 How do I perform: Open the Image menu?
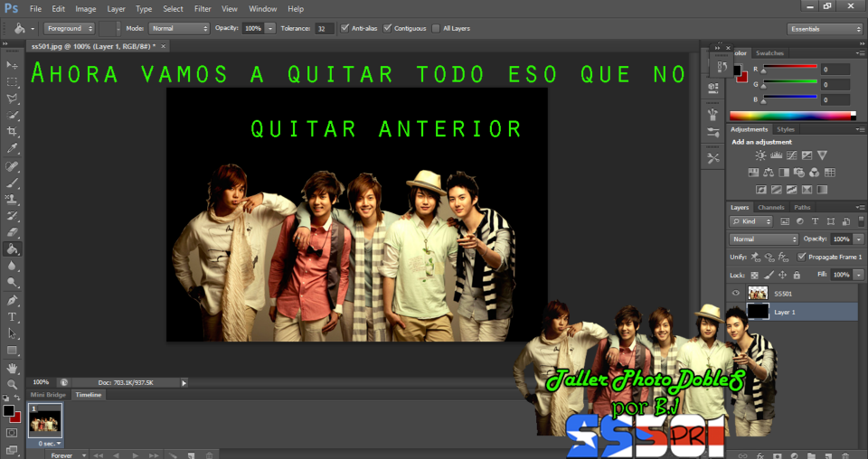pos(85,9)
